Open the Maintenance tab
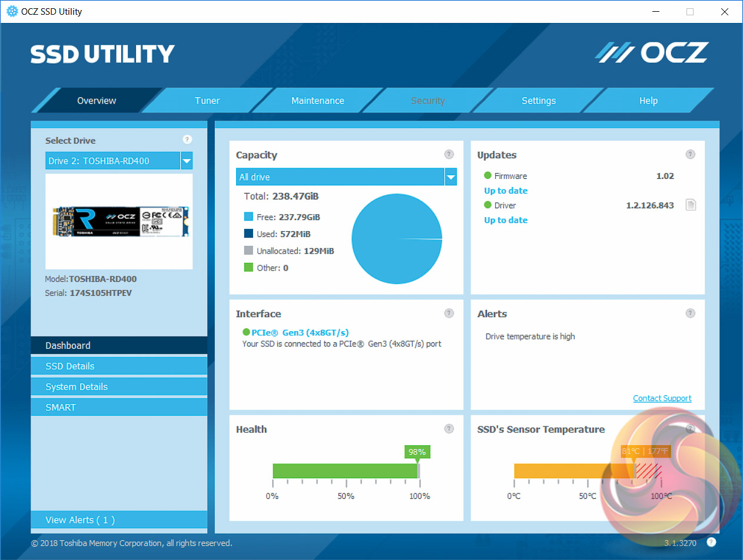 pos(318,101)
